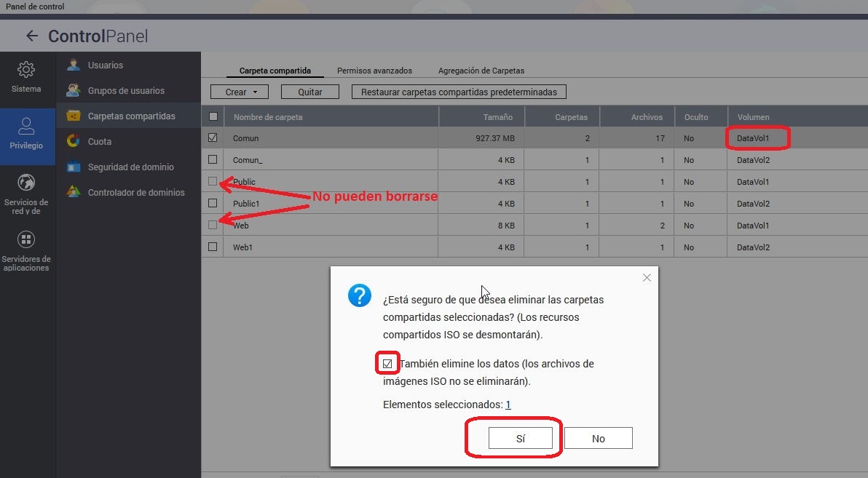Toggle 'También elimine los datos' checkbox
The height and width of the screenshot is (478, 868).
[387, 363]
